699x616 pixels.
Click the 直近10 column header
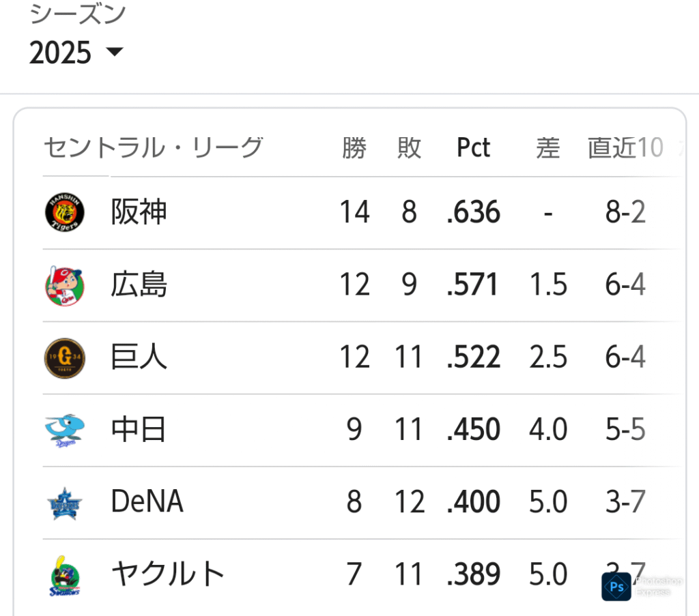pos(625,148)
